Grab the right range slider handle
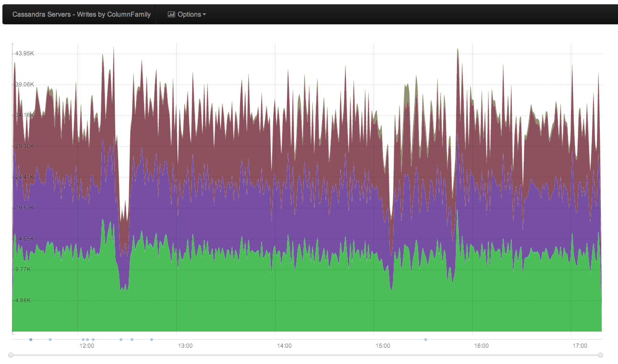This screenshot has height=364, width=618. pyautogui.click(x=600, y=355)
